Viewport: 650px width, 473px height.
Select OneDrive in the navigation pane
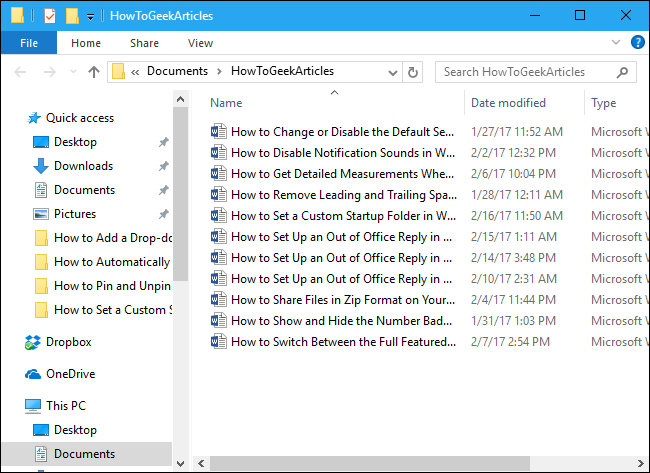click(x=70, y=374)
